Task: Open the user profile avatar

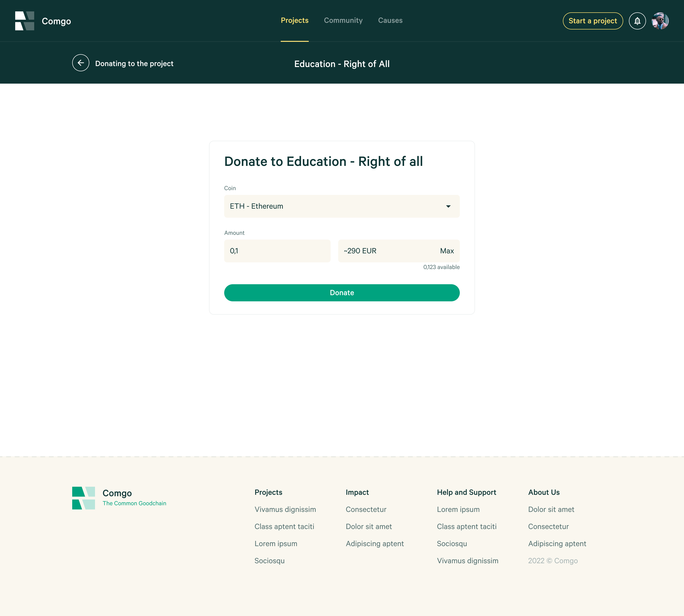Action: [660, 21]
